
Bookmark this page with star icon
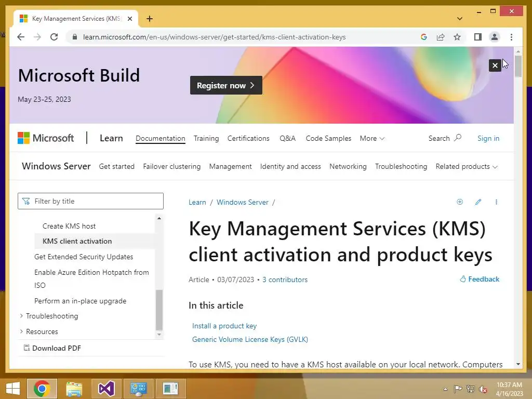(x=457, y=37)
